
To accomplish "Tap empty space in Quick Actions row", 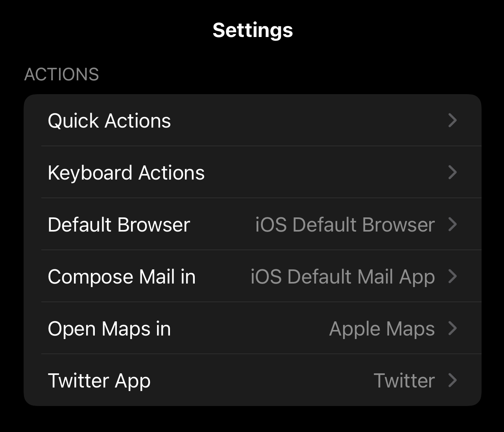I will pos(309,120).
